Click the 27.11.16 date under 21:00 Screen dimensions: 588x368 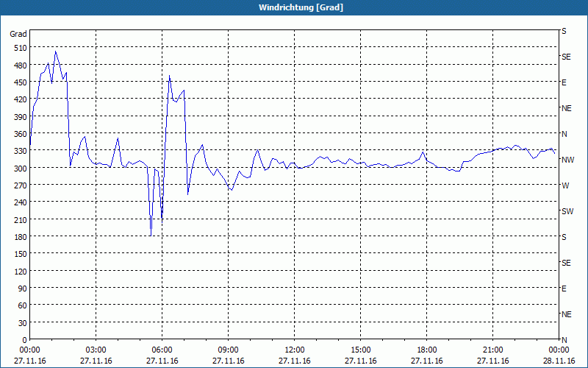[x=492, y=361]
